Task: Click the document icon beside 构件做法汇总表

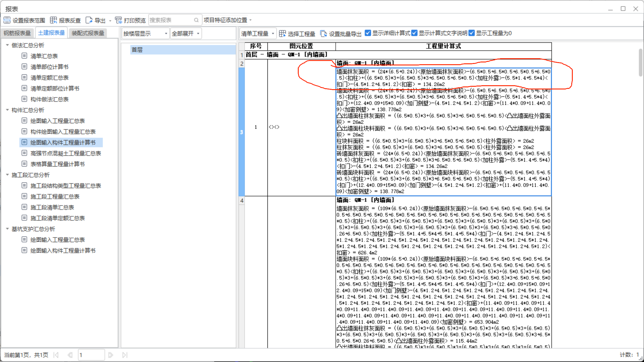Action: click(24, 99)
